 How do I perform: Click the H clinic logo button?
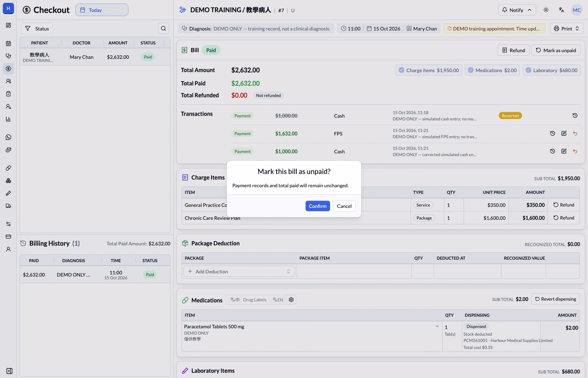[x=8, y=8]
